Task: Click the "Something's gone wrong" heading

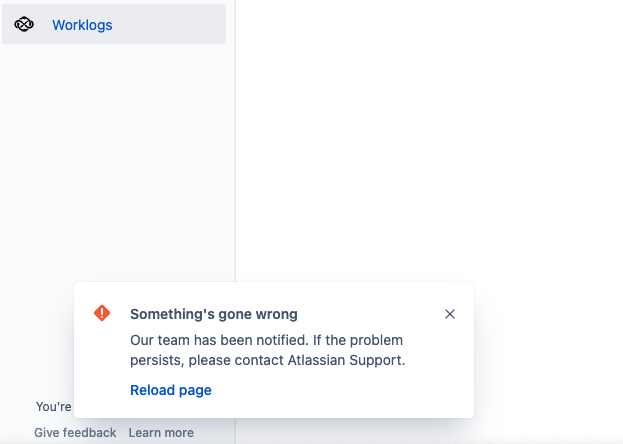Action: (214, 314)
